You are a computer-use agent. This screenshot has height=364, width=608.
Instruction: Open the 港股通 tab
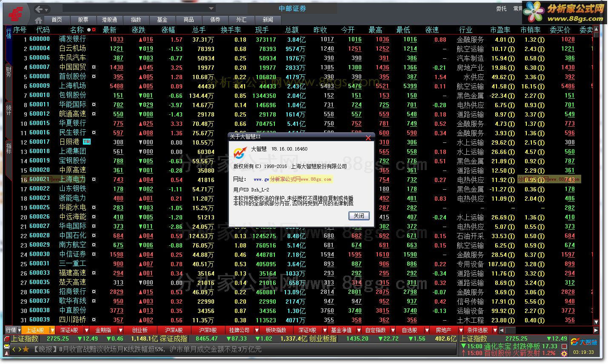point(109,20)
